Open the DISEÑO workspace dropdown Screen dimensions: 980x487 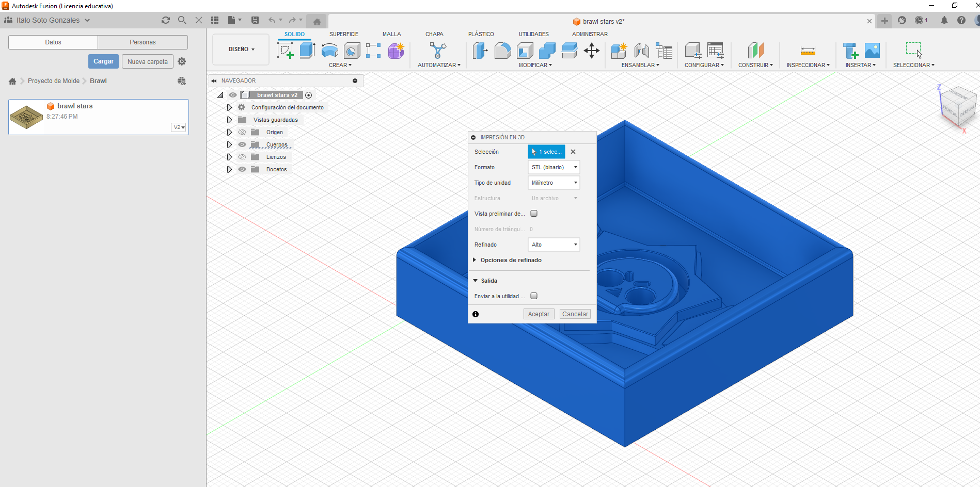[x=241, y=50]
